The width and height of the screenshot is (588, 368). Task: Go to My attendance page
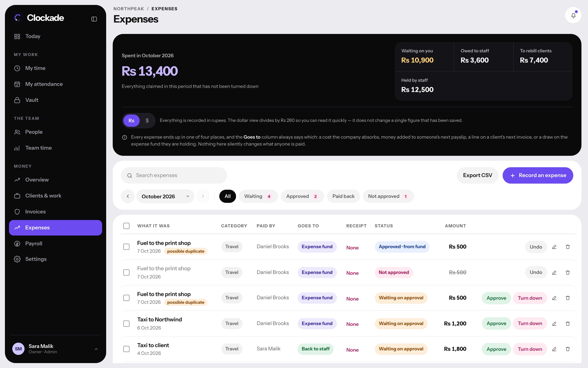pyautogui.click(x=56, y=84)
